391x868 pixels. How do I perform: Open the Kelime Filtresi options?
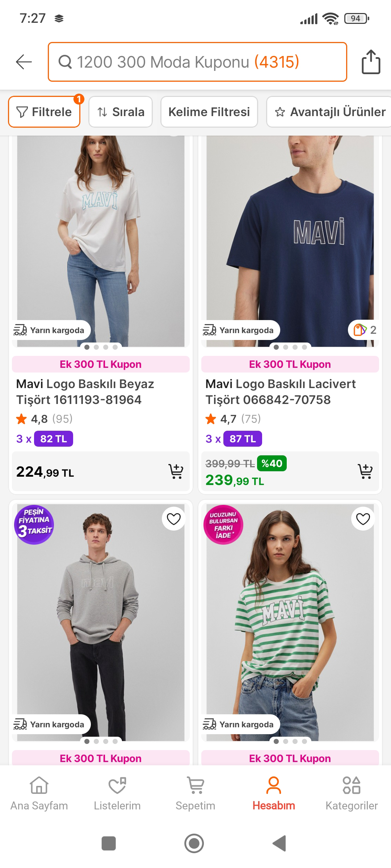[x=209, y=112]
